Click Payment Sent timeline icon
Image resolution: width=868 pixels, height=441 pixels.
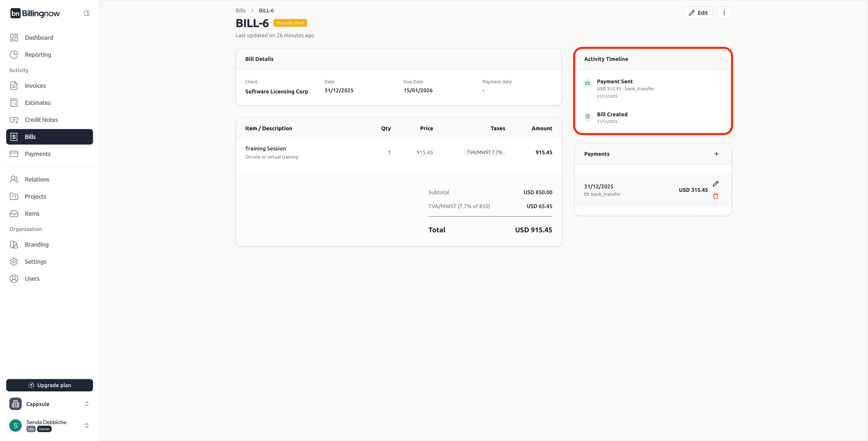point(588,83)
